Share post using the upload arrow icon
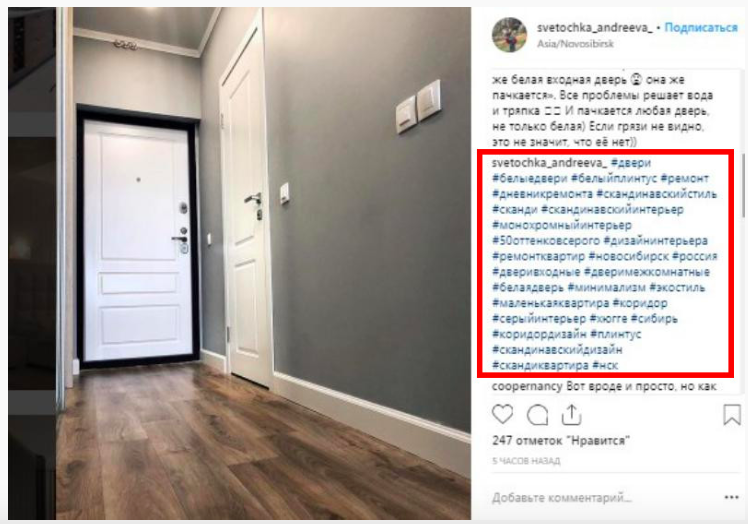The height and width of the screenshot is (524, 748). click(x=571, y=415)
